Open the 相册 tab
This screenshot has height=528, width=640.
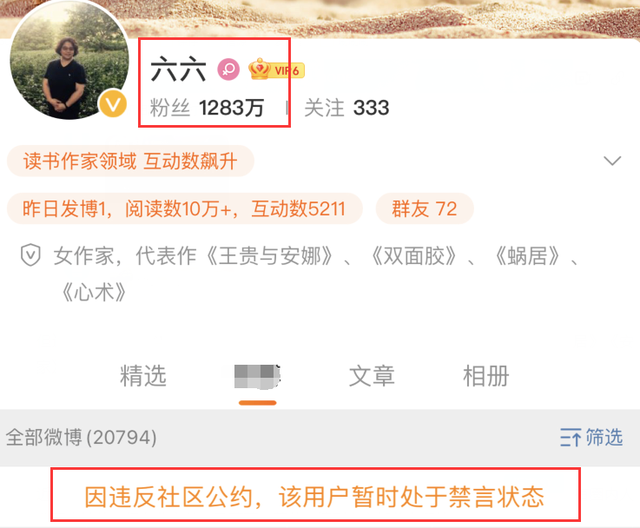pyautogui.click(x=486, y=376)
